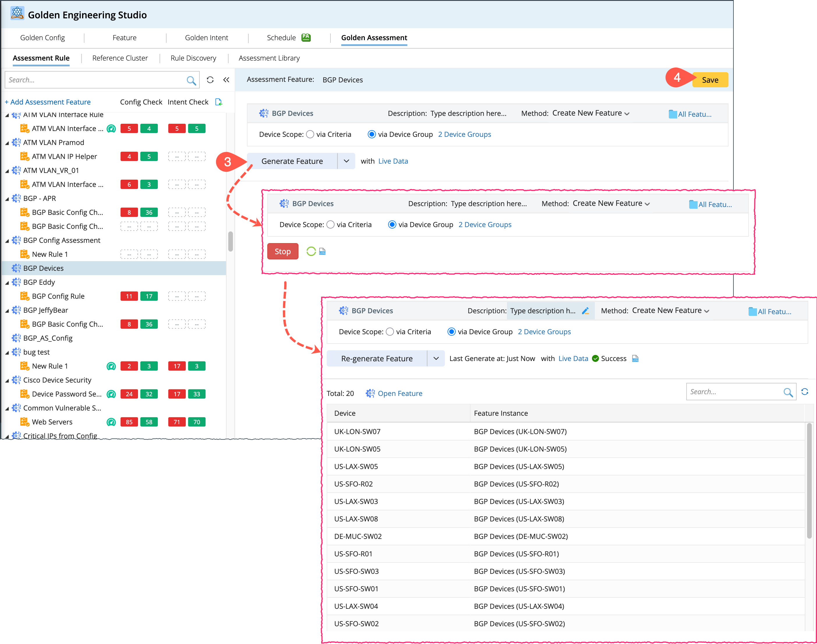Viewport: 817px width, 644px height.
Task: Click the Add Assessment Feature link
Action: pos(47,102)
